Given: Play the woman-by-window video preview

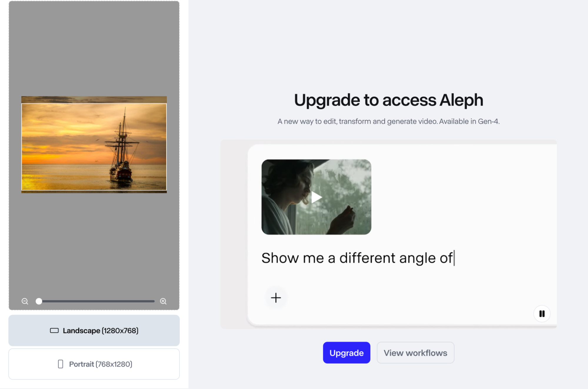Looking at the screenshot, I should 316,197.
